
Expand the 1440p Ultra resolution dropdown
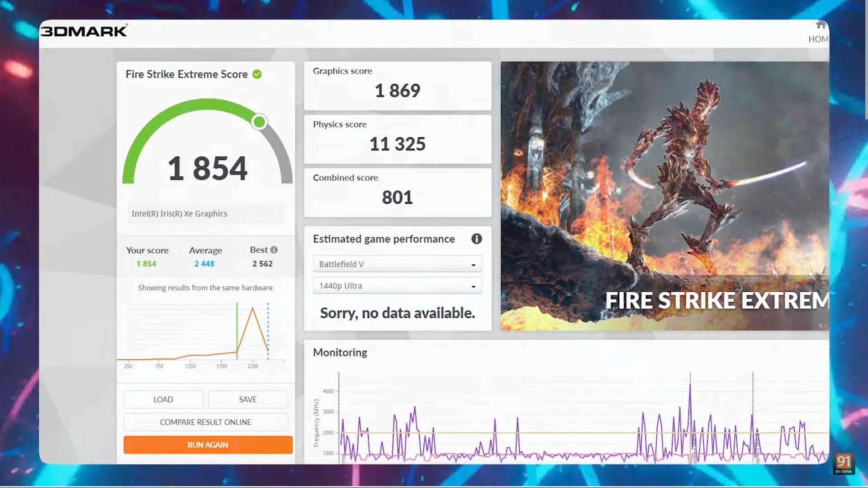click(398, 286)
